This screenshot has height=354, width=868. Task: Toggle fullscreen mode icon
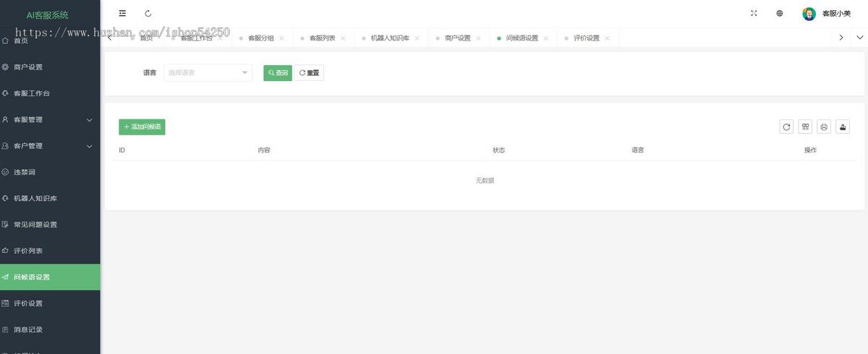(x=754, y=13)
